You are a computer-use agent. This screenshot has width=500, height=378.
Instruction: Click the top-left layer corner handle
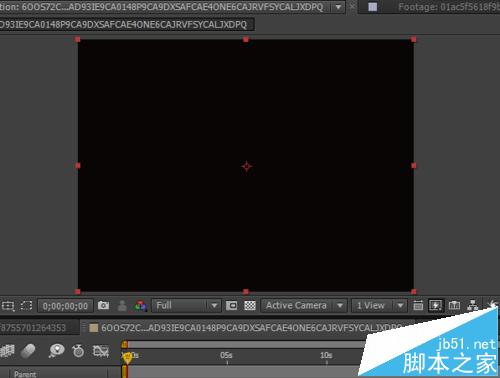coord(78,39)
